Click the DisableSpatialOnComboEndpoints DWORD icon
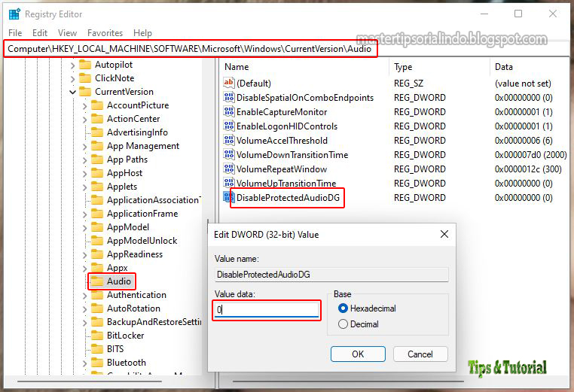Screen dimensions: 574x392 pyautogui.click(x=228, y=97)
